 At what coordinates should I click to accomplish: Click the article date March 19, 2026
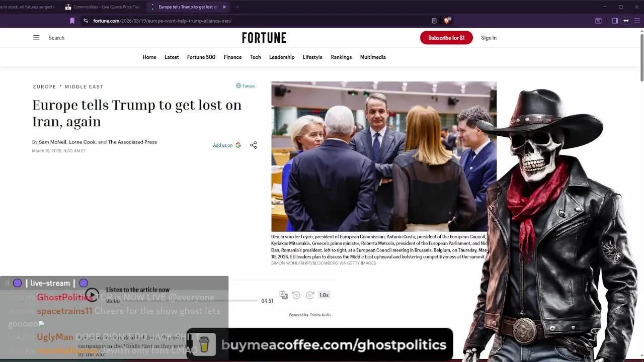click(x=59, y=151)
